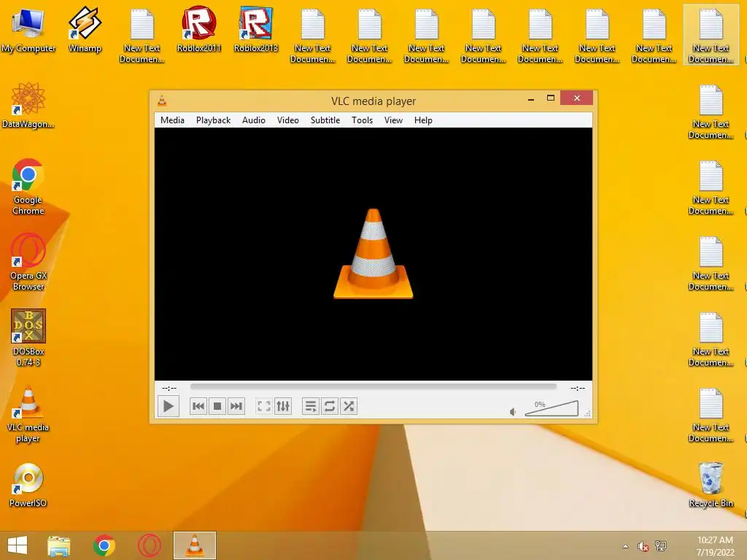Skip to next media in VLC

point(236,406)
